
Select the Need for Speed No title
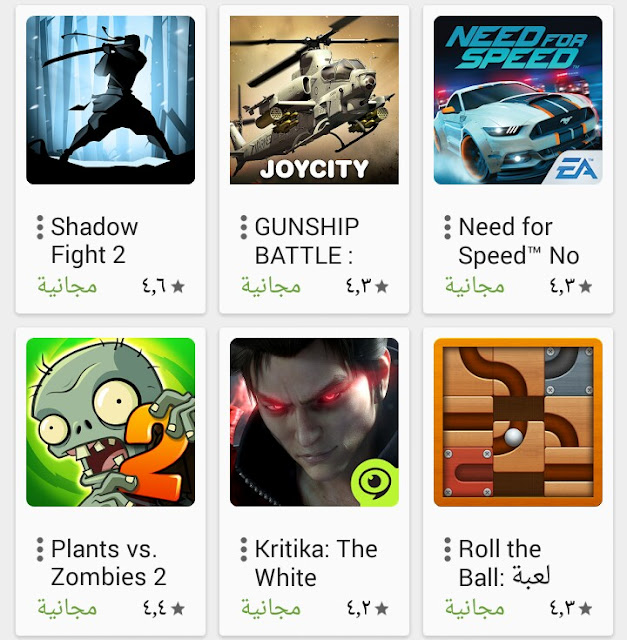[x=519, y=241]
